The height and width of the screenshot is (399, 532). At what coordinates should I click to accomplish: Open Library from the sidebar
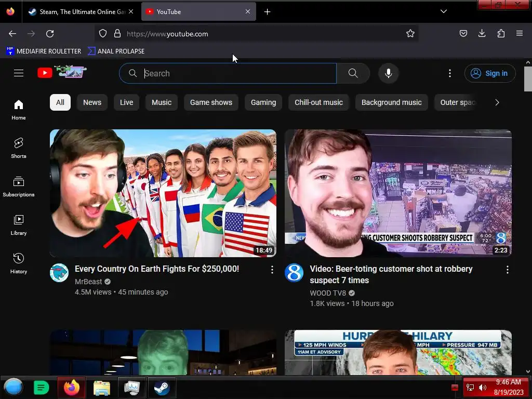tap(19, 225)
